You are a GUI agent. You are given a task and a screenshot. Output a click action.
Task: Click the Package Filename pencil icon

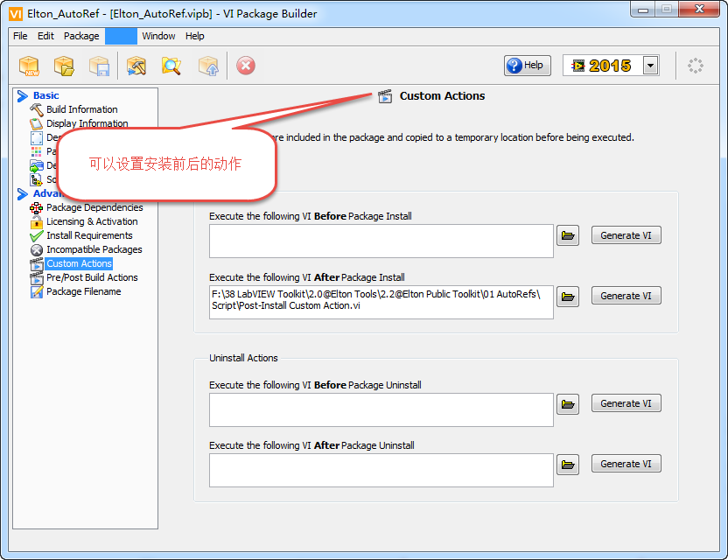[36, 292]
